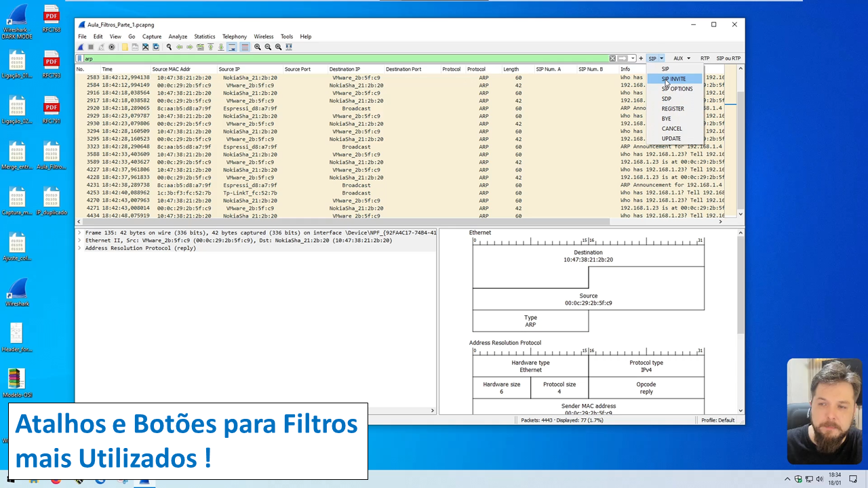This screenshot has height=488, width=868.
Task: Go forward in packet history arrow
Action: 190,47
